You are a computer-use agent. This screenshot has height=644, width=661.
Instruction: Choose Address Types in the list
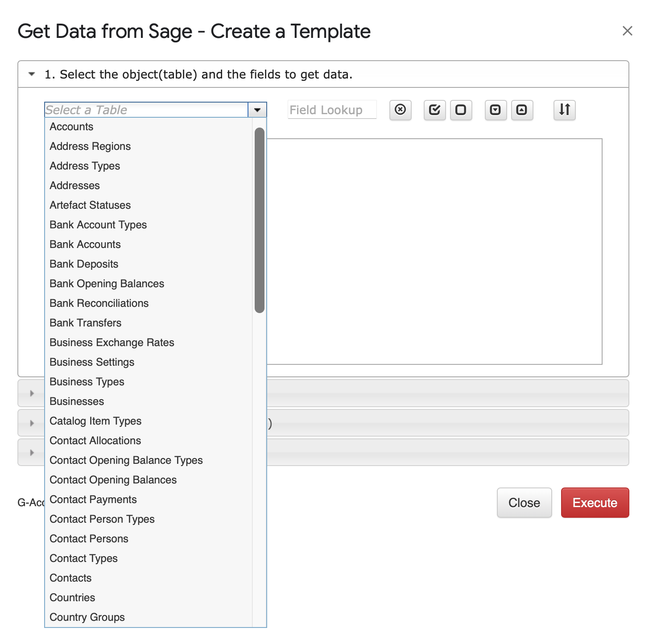tap(149, 166)
